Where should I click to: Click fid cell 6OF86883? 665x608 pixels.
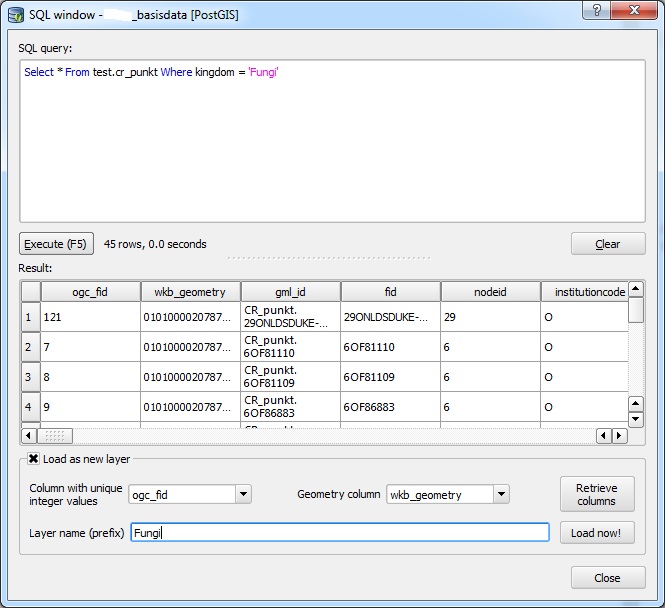pyautogui.click(x=391, y=407)
